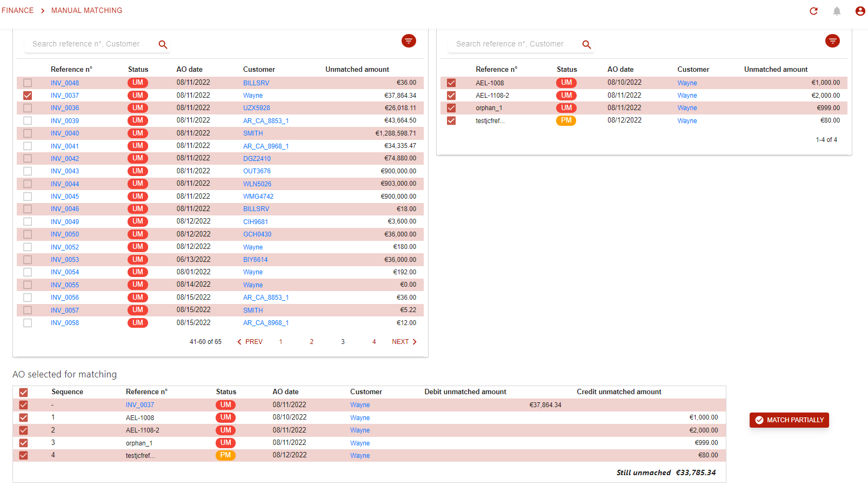
Task: Go to the NEXT page of results
Action: (404, 342)
